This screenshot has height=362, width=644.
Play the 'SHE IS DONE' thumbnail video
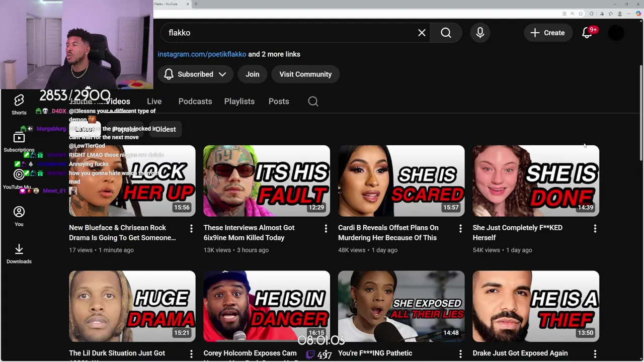pyautogui.click(x=536, y=181)
